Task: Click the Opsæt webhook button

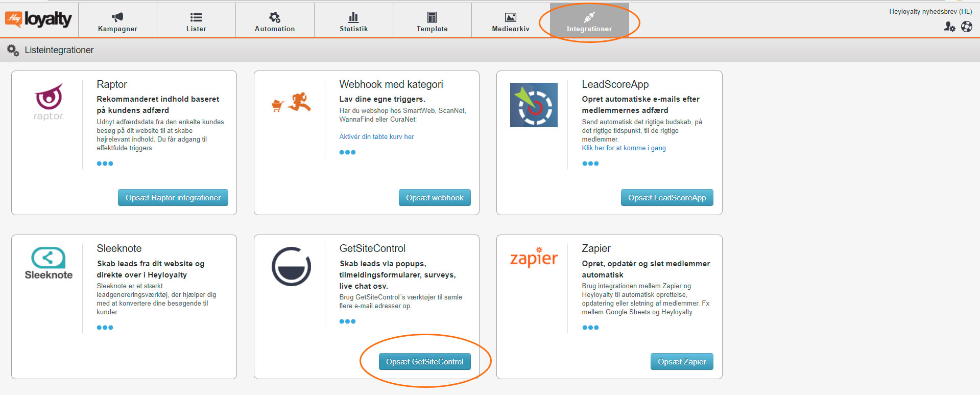Action: point(435,198)
